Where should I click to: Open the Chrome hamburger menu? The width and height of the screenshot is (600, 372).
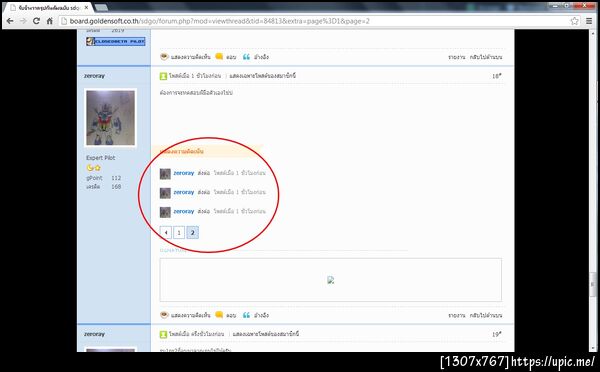pos(589,21)
